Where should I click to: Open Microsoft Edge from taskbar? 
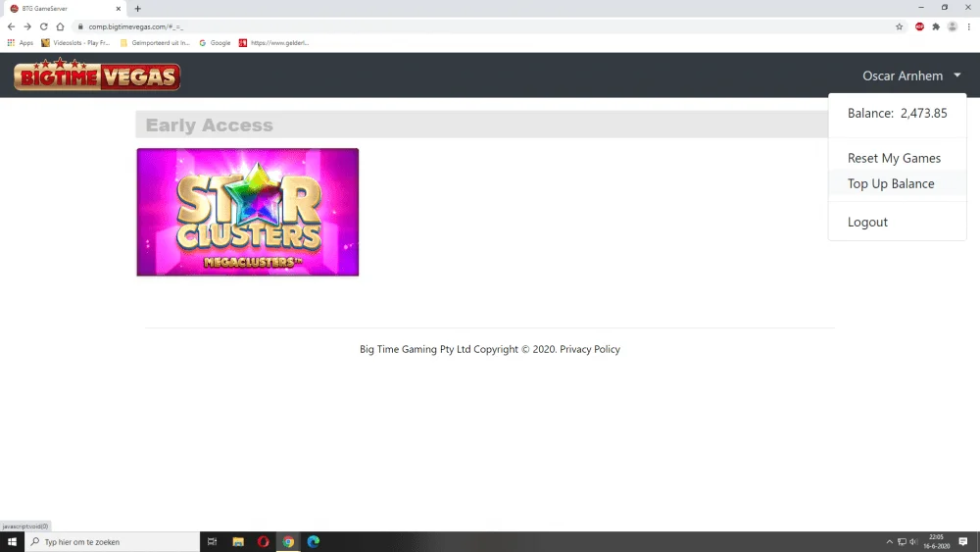[314, 541]
